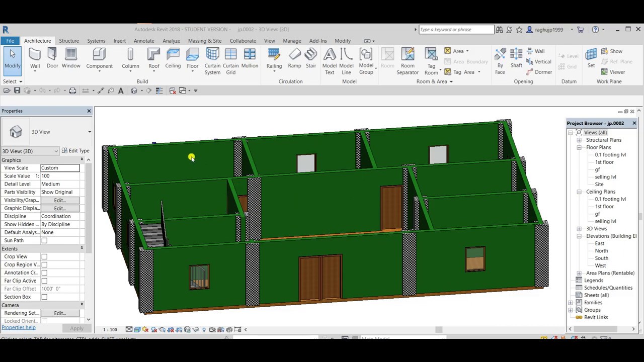The image size is (644, 362).
Task: Select the Floor tool
Action: 192,59
